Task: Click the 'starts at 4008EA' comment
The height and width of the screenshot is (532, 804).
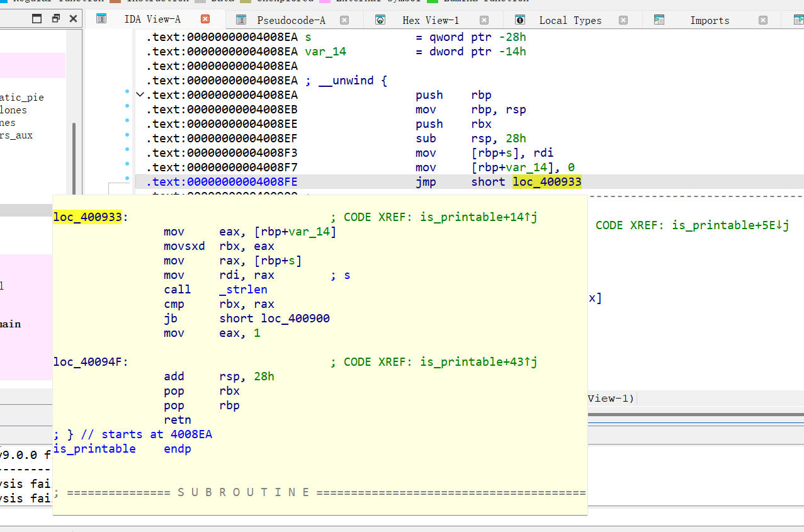Action: tap(133, 434)
